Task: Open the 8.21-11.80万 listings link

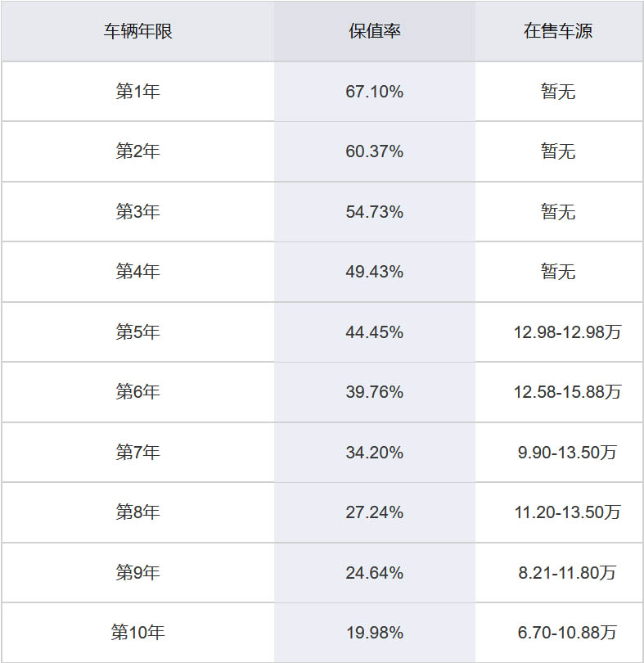Action: 567,573
